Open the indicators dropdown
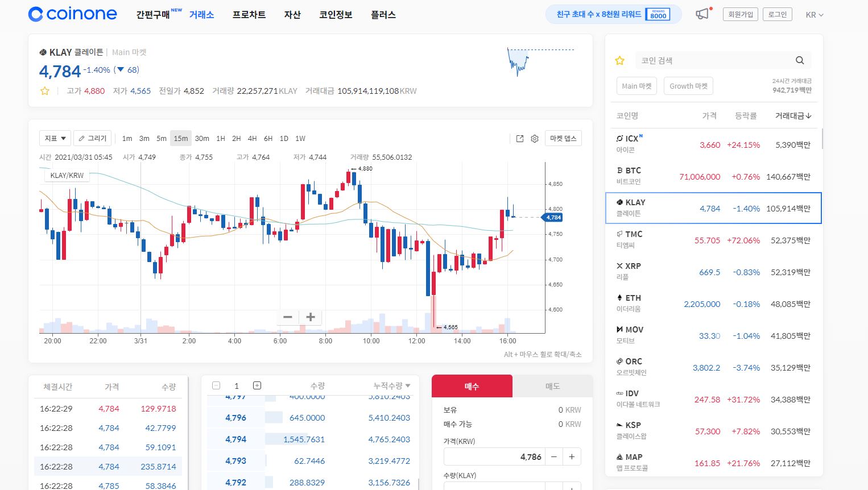Screen dimensions: 868x490 click(55, 138)
